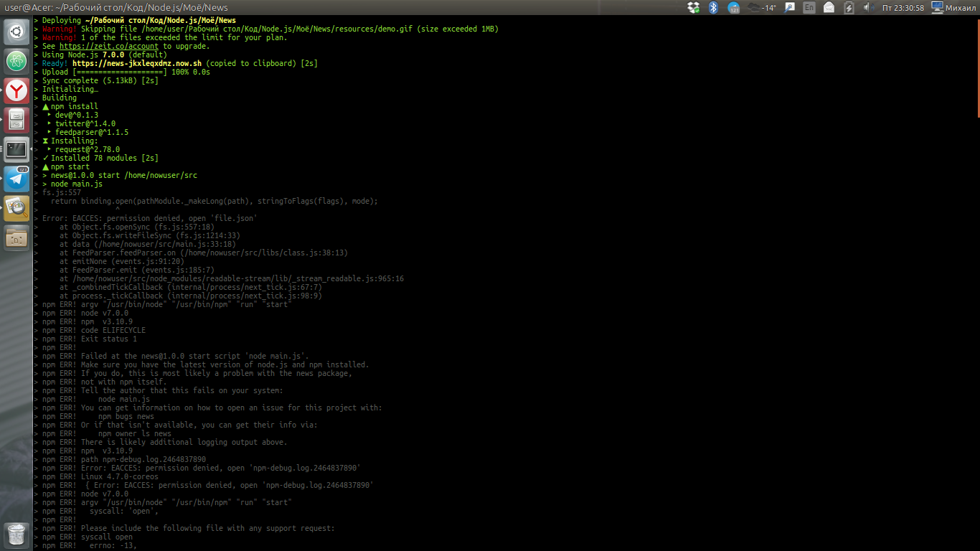Click the 'at FeedParser.feedParser.on' stack line
This screenshot has width=980, height=551.
coord(204,253)
